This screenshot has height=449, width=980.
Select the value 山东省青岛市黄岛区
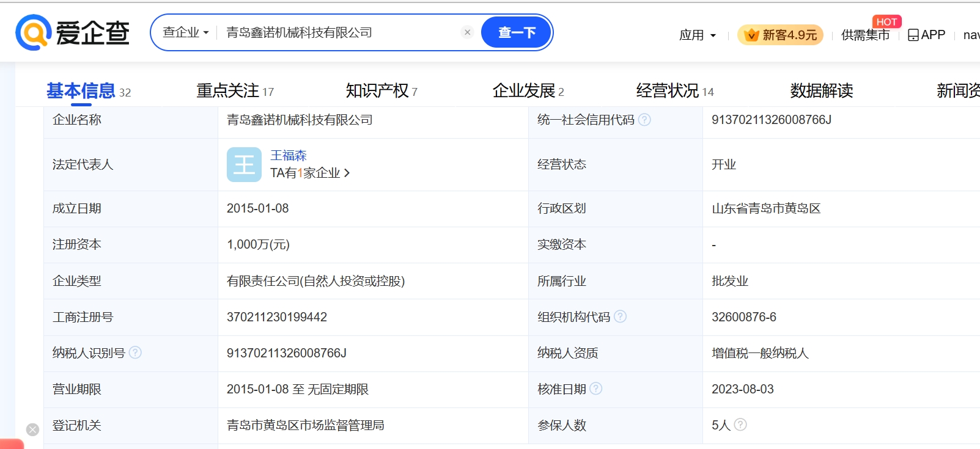[x=766, y=208]
